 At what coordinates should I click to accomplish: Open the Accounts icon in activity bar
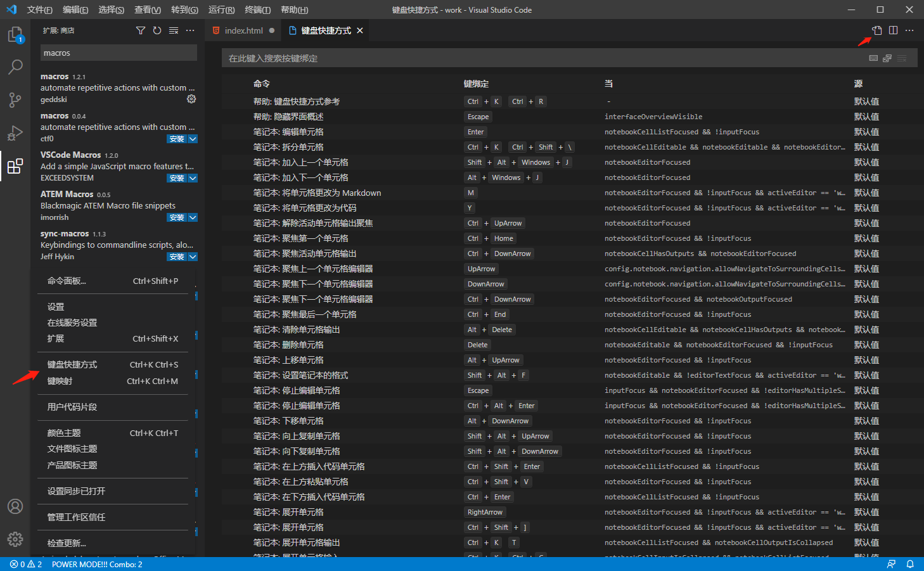click(15, 506)
